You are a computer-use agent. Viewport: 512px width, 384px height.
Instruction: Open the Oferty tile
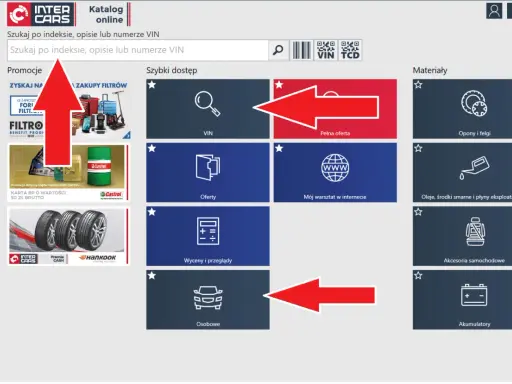pyautogui.click(x=208, y=172)
